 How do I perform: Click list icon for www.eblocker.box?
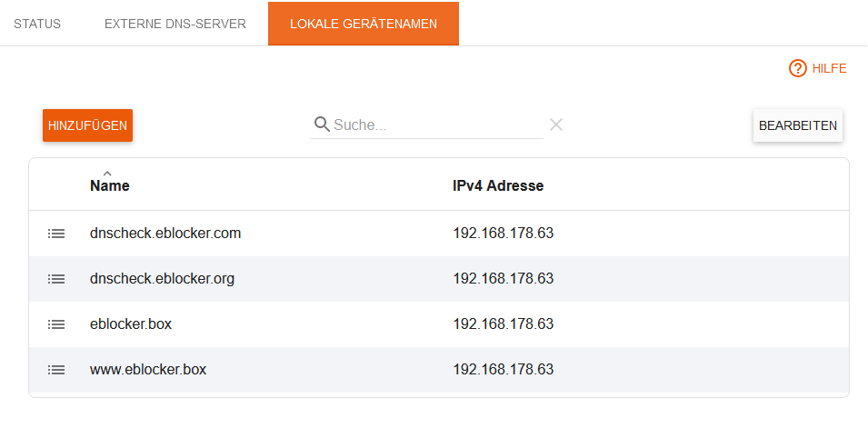coord(56,370)
